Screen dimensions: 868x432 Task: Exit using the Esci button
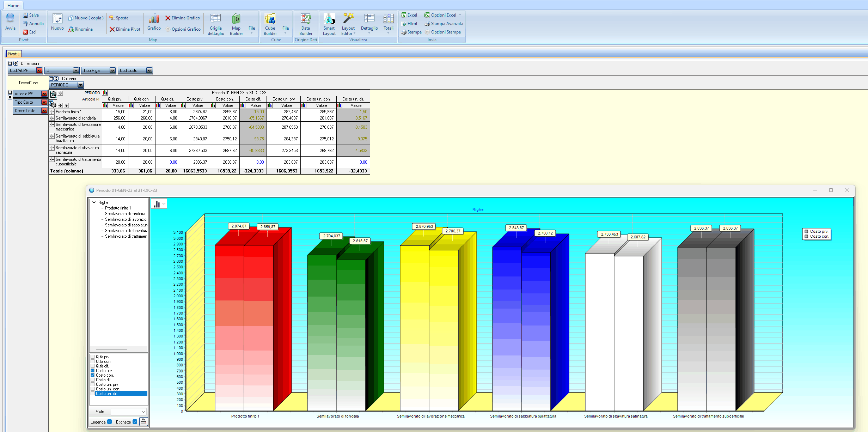coord(30,32)
